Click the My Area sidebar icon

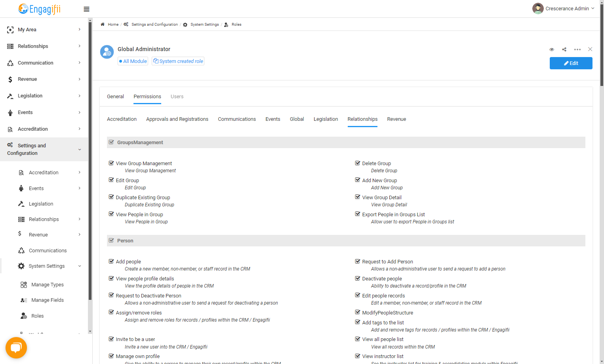[x=10, y=30]
